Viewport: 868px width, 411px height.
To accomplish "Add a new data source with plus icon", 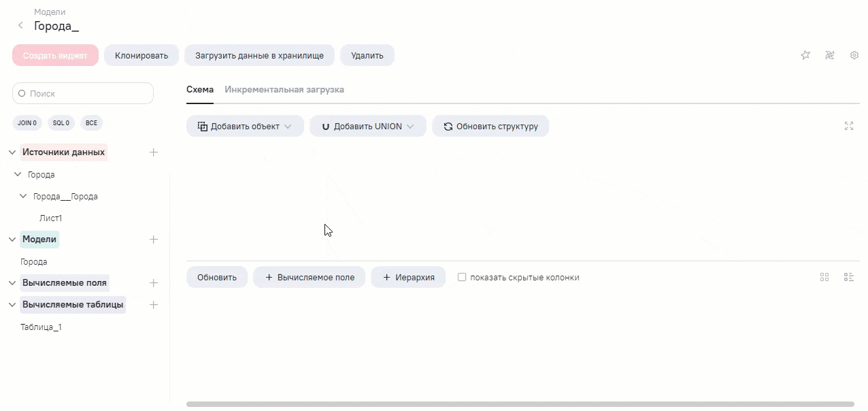I will 154,152.
